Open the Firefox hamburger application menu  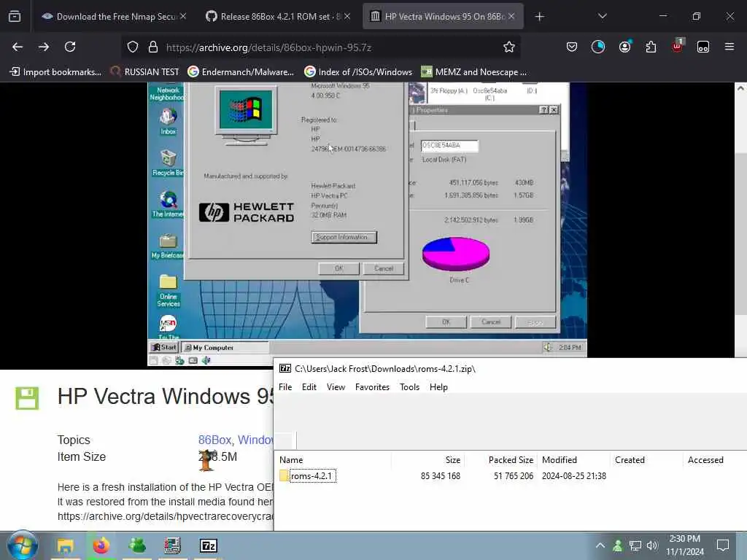(x=729, y=47)
